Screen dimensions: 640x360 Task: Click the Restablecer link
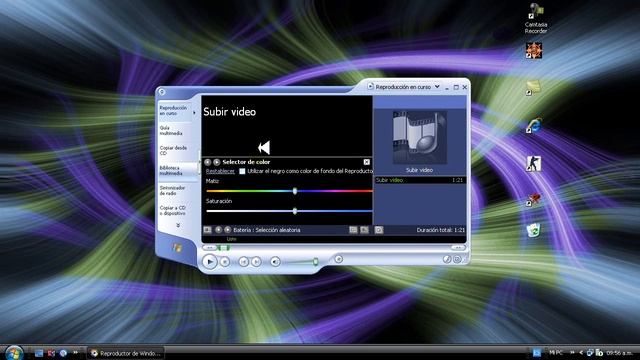click(x=220, y=171)
